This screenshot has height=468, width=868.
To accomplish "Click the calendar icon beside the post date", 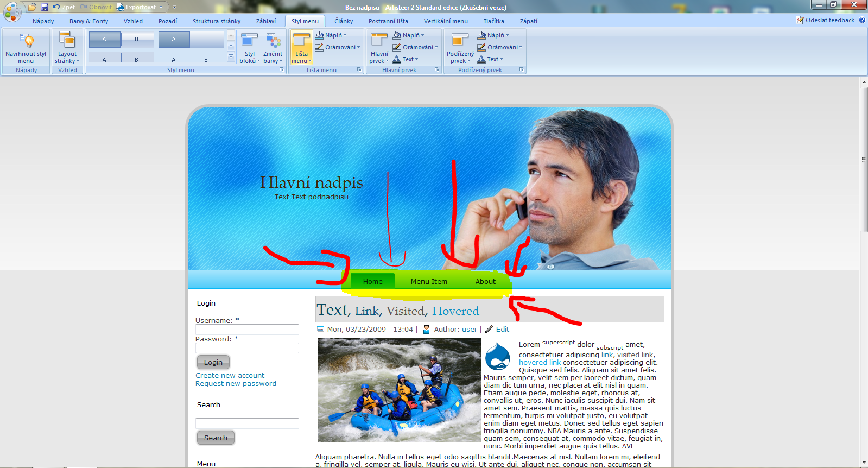I will pos(320,329).
